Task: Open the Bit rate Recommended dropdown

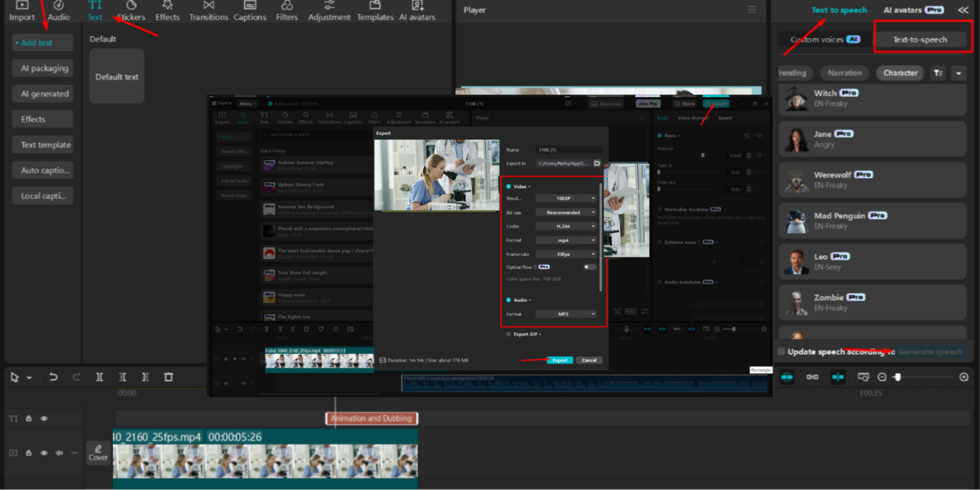Action: tap(566, 212)
